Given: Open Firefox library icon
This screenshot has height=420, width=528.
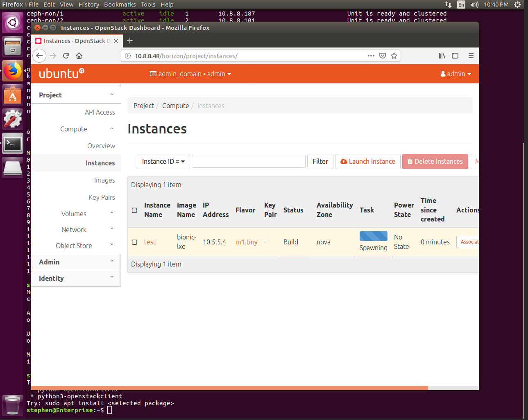Looking at the screenshot, I should [442, 56].
